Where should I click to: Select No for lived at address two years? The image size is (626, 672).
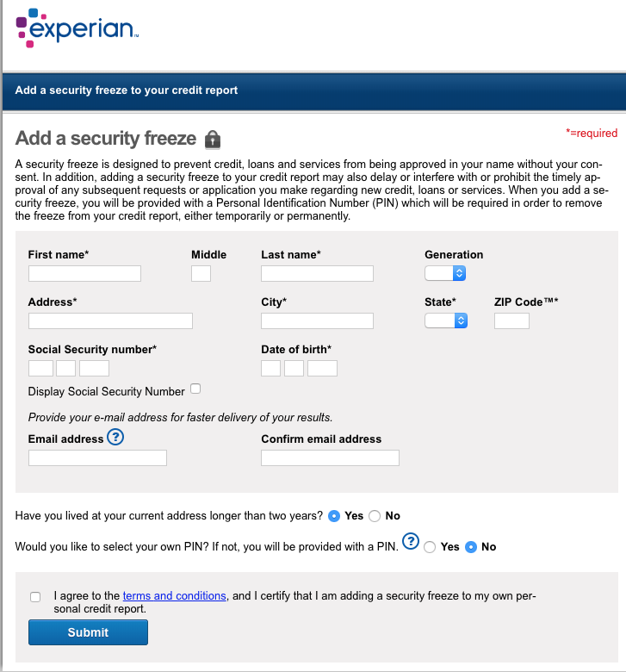click(x=375, y=516)
